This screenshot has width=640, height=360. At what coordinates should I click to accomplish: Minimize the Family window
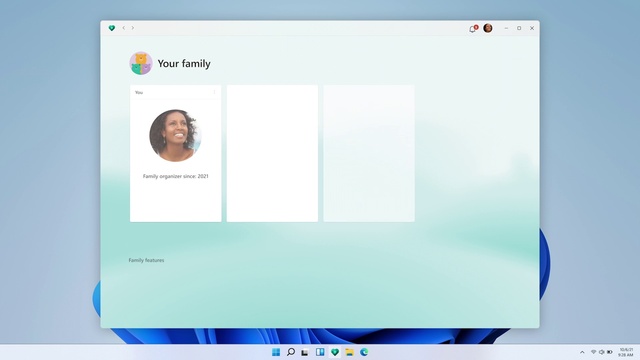506,28
